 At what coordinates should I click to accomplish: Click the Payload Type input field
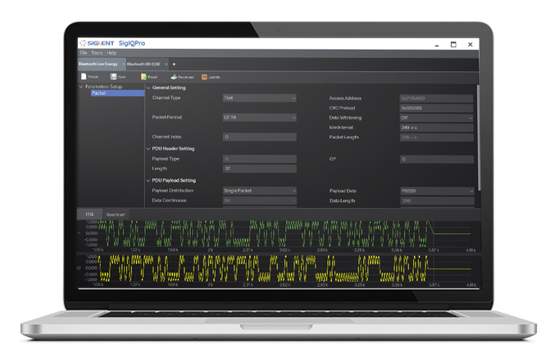point(260,159)
